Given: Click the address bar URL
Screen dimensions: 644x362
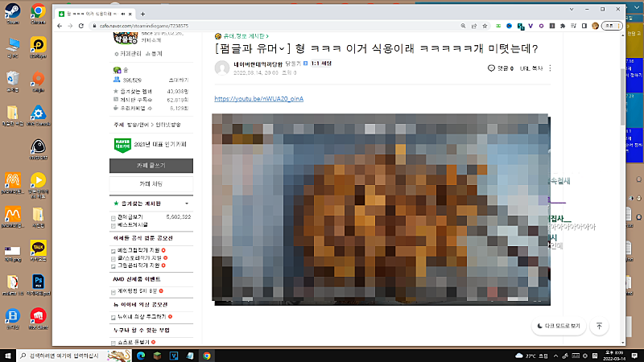Looking at the screenshot, I should [144, 26].
